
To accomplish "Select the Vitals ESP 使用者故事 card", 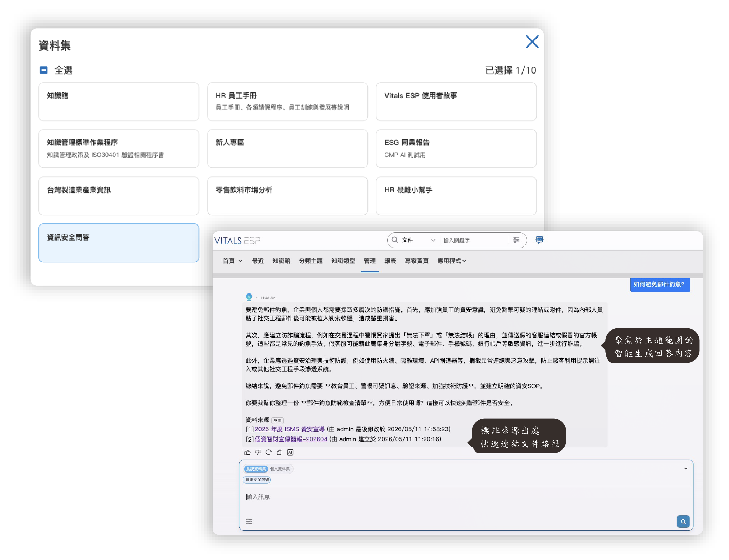I will (x=456, y=102).
